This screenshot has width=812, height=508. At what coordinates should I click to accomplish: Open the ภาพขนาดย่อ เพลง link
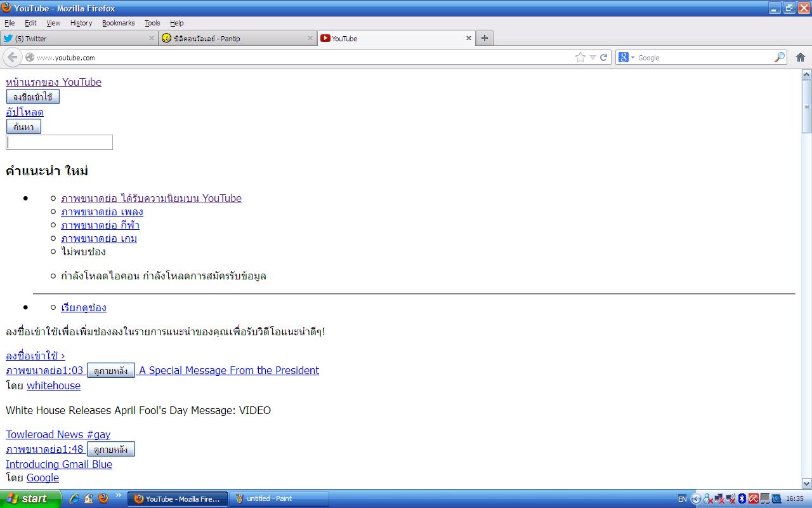[102, 211]
